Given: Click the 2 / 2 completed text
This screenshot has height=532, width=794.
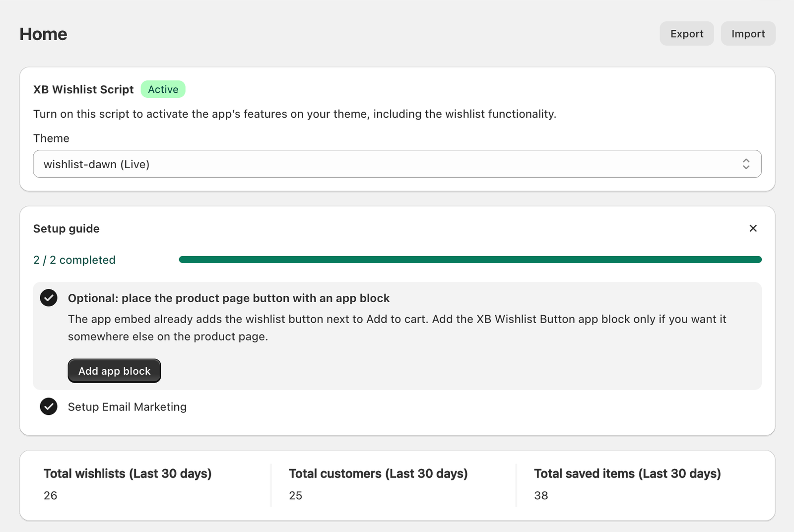Looking at the screenshot, I should [x=74, y=260].
